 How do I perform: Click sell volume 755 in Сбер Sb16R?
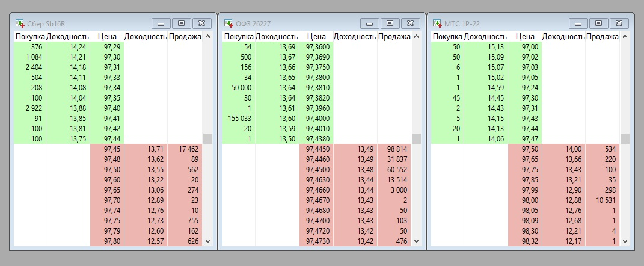[193, 221]
